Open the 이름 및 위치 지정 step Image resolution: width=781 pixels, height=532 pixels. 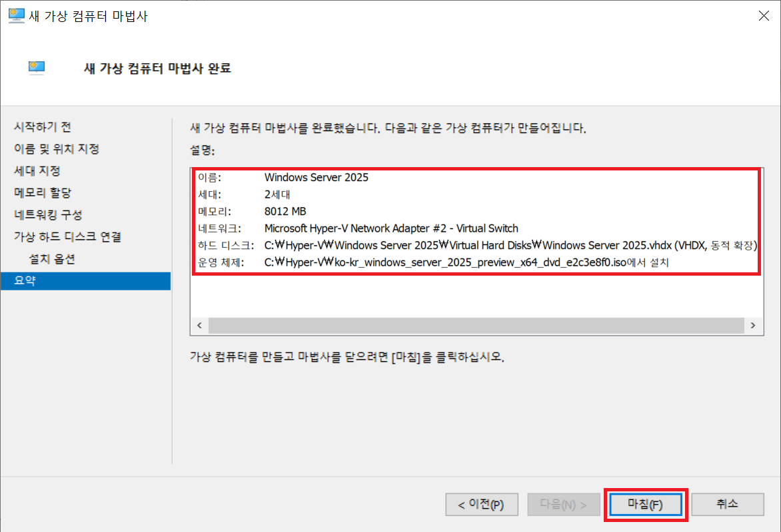[x=57, y=148]
